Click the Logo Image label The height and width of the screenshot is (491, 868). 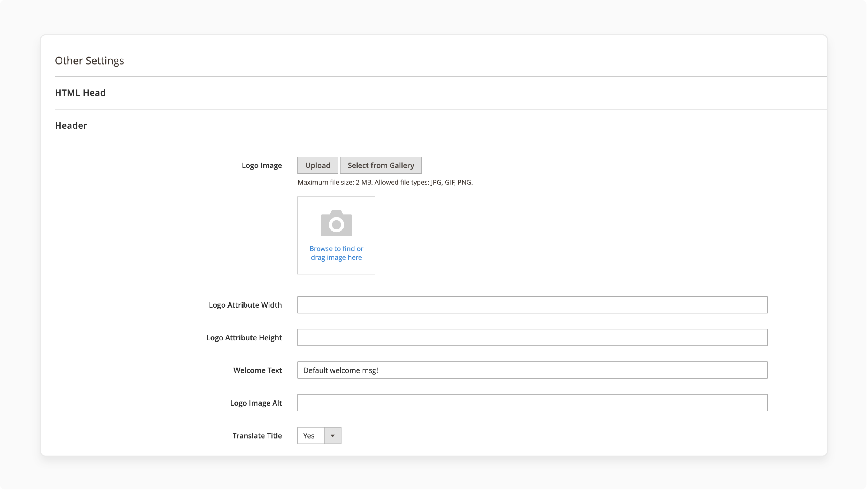[262, 166]
